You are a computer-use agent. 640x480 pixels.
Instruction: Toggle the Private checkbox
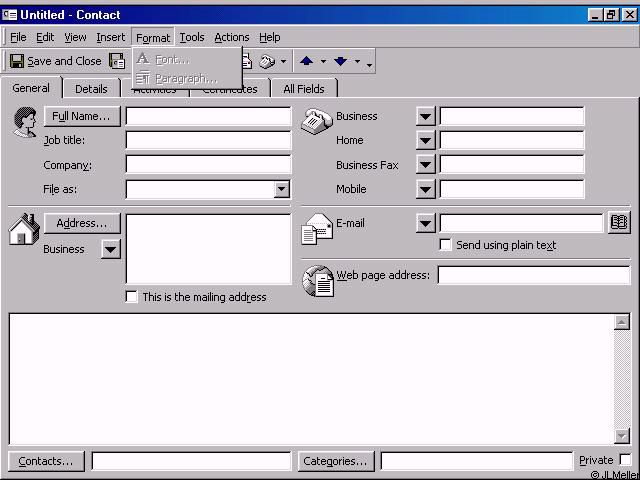click(625, 460)
